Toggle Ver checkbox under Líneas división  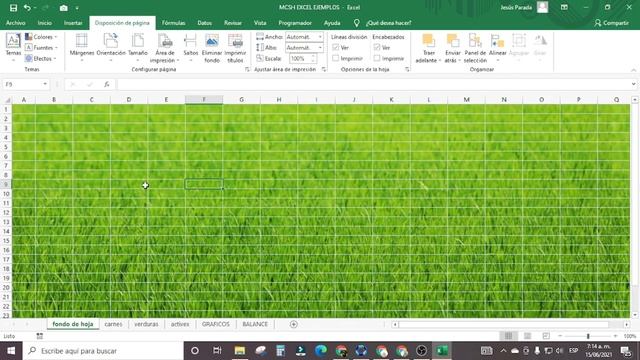click(x=336, y=48)
